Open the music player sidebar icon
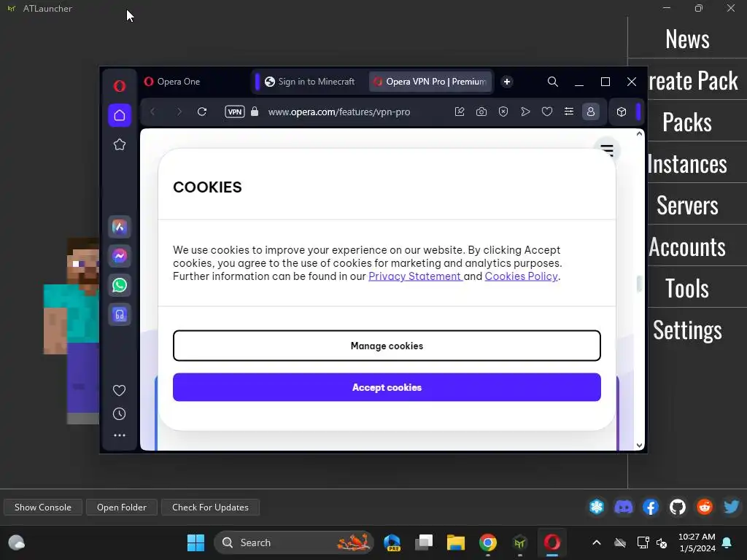This screenshot has width=747, height=560. click(120, 314)
